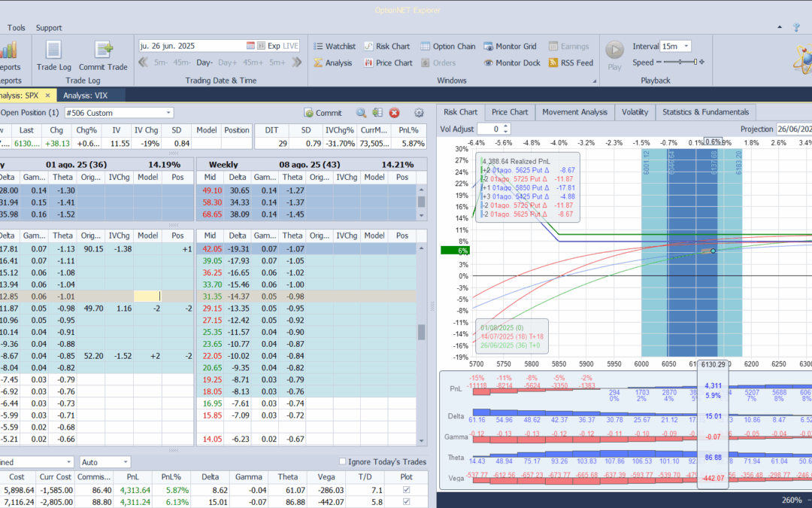Increase Vol Adjust with up stepper
The image size is (812, 508).
(506, 126)
